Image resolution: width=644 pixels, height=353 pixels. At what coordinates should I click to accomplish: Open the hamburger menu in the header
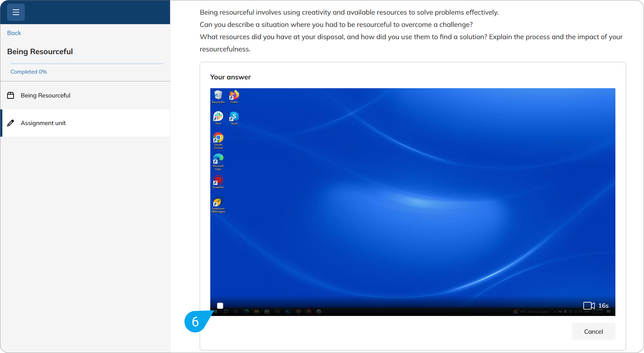point(16,12)
